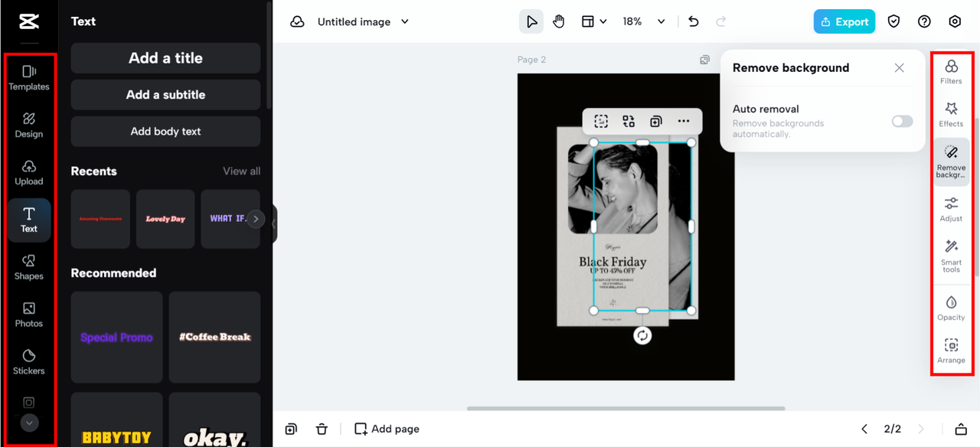Open the more options ellipsis menu

(x=684, y=121)
